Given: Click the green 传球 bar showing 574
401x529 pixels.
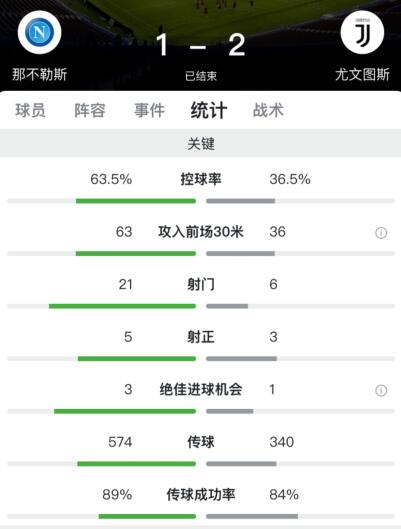Looking at the screenshot, I should pos(137,464).
